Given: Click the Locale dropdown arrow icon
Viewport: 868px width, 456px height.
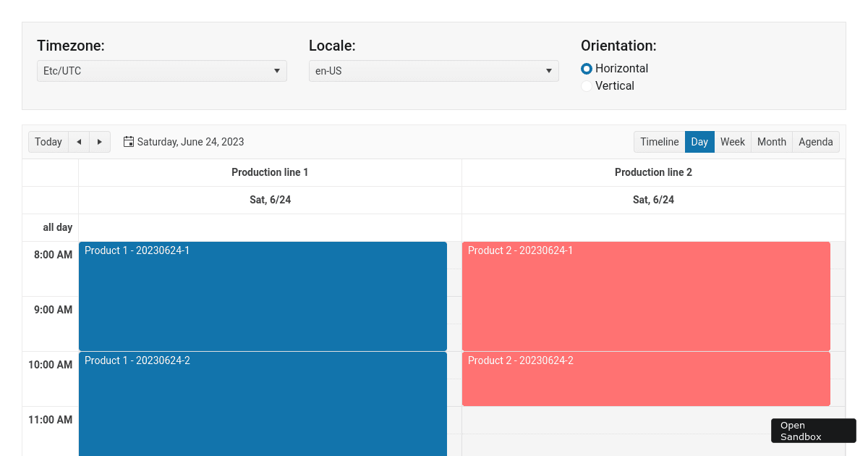Looking at the screenshot, I should click(x=549, y=71).
